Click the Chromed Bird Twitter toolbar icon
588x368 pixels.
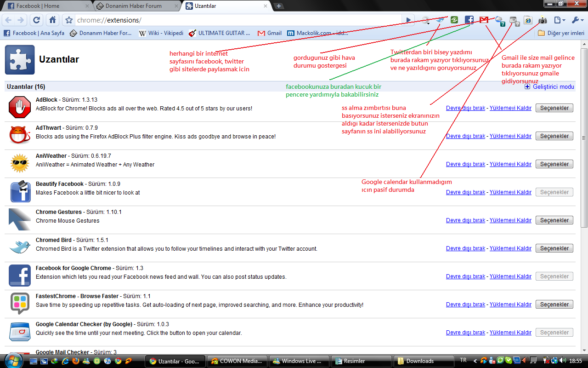(x=440, y=20)
